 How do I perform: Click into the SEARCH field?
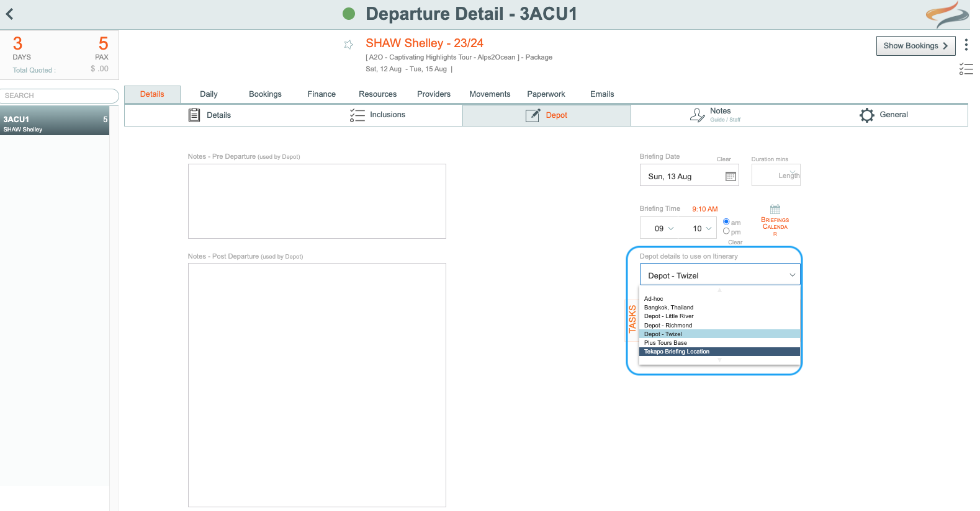(x=60, y=96)
